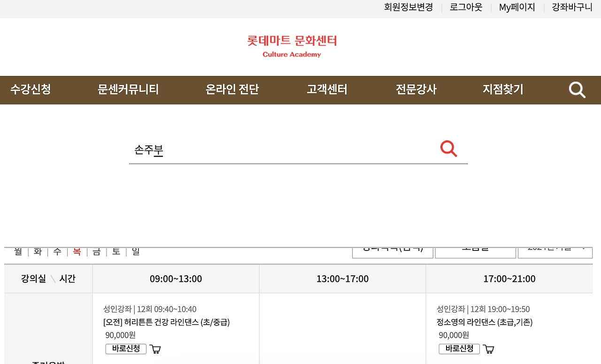Image resolution: width=601 pixels, height=364 pixels.
Task: Click 로그아웃 to sign out
Action: (x=465, y=7)
